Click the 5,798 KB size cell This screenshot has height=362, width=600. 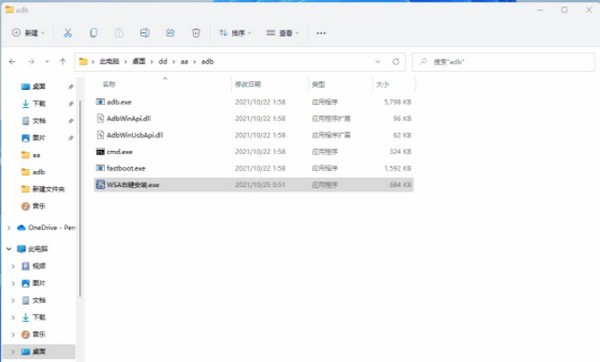click(x=398, y=102)
